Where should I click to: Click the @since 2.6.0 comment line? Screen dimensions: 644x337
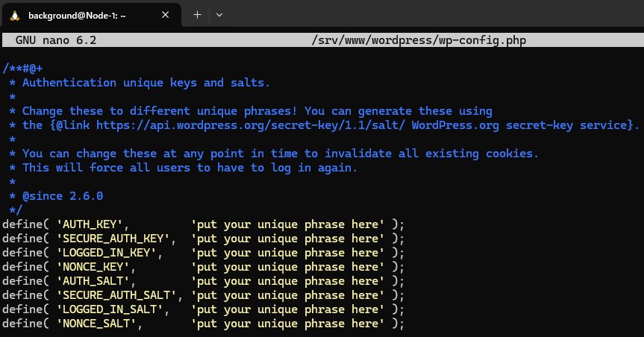coord(62,196)
